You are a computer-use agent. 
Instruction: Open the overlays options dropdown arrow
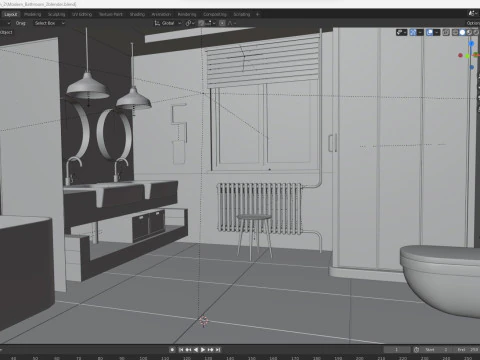437,32
